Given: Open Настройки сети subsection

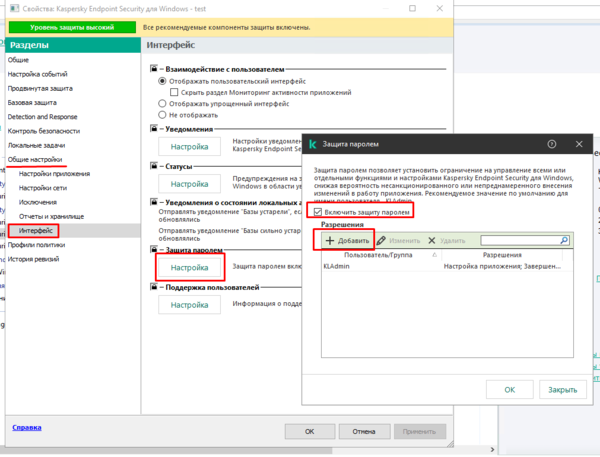Looking at the screenshot, I should (x=43, y=188).
